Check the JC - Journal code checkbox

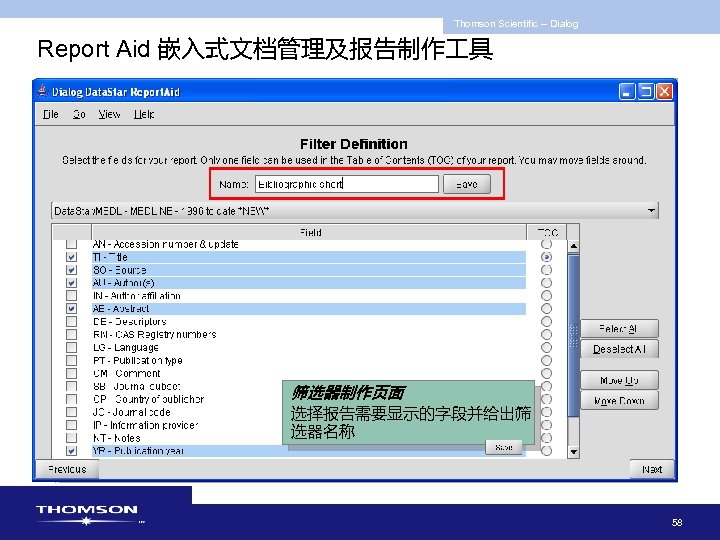pos(71,412)
